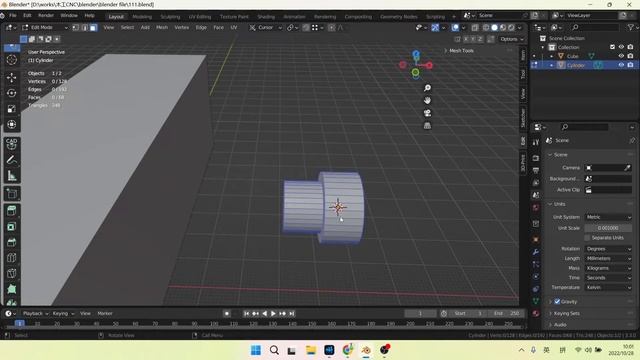Toggle the Separate Units checkbox

[587, 238]
